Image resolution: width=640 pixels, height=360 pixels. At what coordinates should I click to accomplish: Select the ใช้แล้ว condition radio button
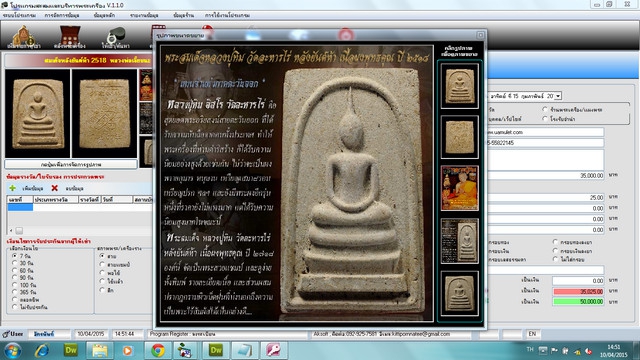tap(102, 281)
